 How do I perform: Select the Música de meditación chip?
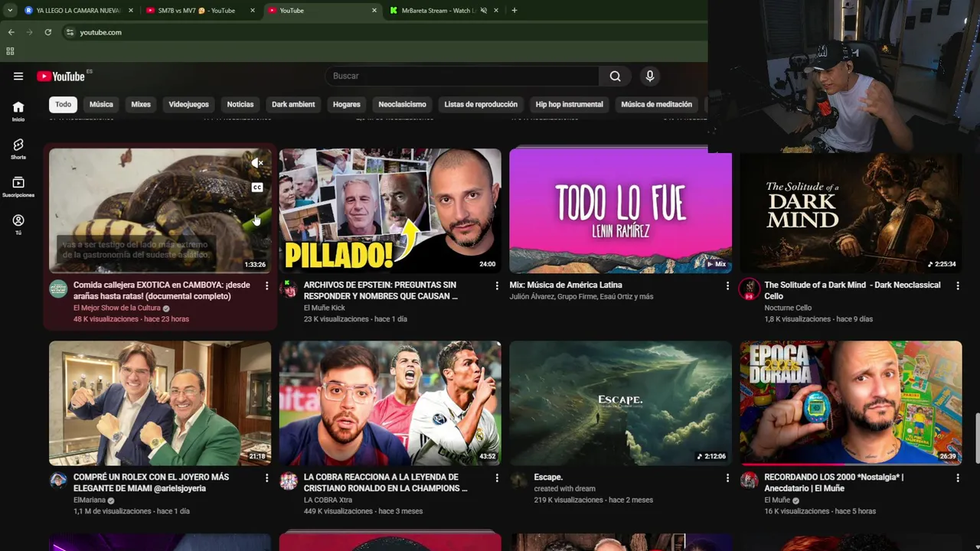point(656,104)
